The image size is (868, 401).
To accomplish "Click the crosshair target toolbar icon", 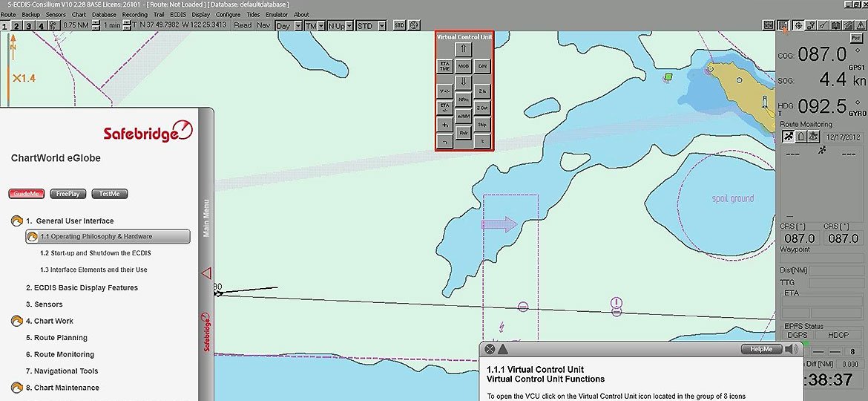I will click(x=798, y=25).
